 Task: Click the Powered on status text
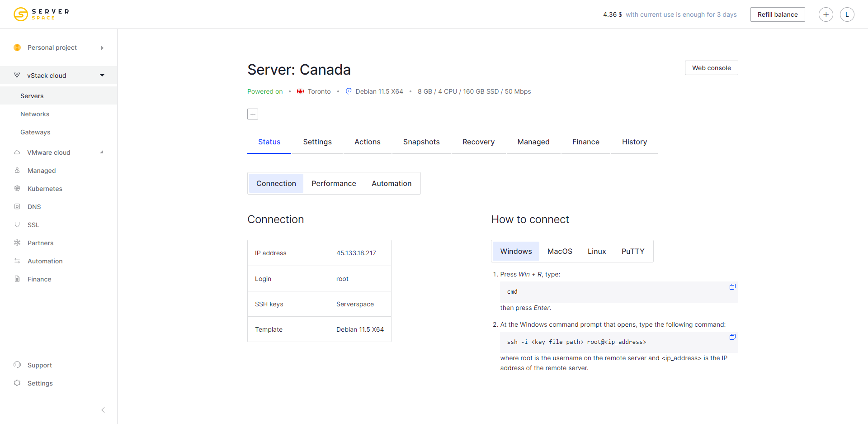click(265, 91)
